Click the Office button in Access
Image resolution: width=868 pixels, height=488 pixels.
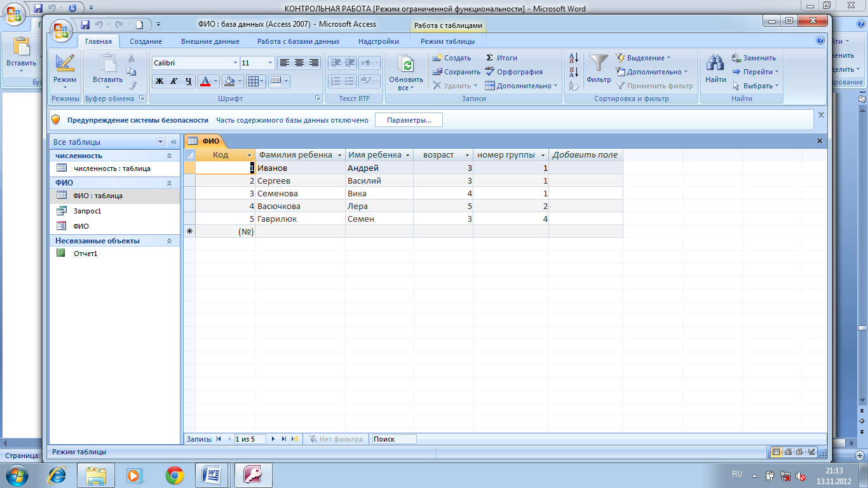(62, 30)
